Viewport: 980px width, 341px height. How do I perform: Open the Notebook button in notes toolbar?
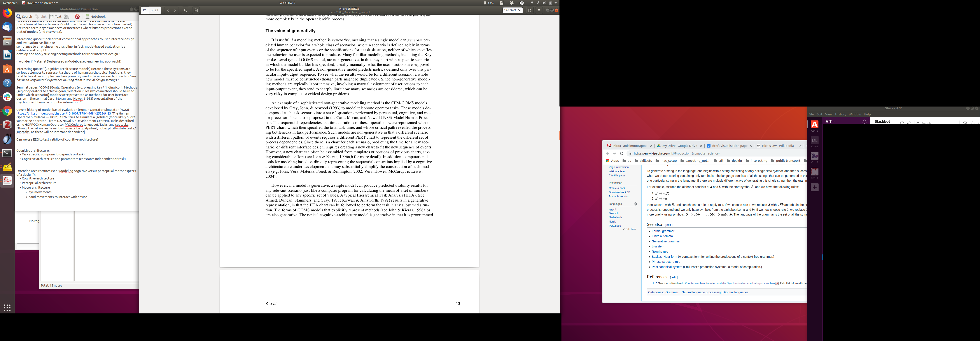(x=96, y=17)
